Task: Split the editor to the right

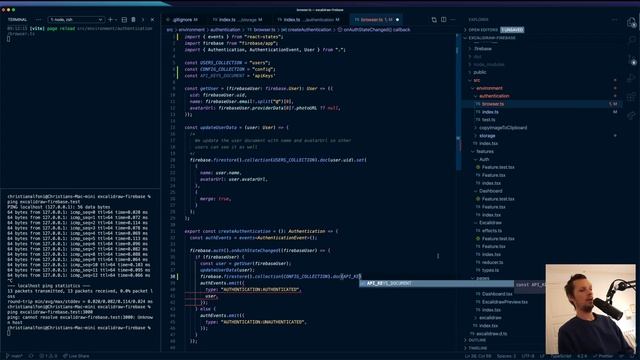Action: 444,20
